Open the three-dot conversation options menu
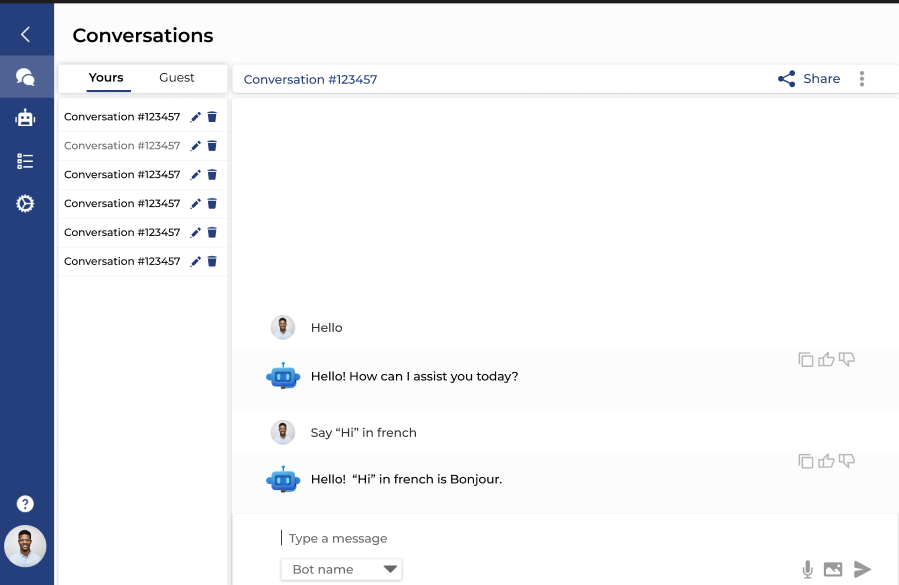The width and height of the screenshot is (899, 585). 862,79
